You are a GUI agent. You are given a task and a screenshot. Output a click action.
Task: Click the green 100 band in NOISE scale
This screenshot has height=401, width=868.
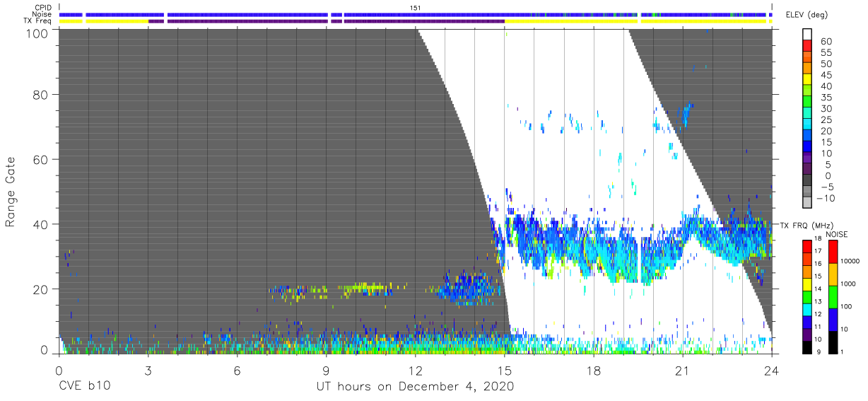(x=834, y=297)
